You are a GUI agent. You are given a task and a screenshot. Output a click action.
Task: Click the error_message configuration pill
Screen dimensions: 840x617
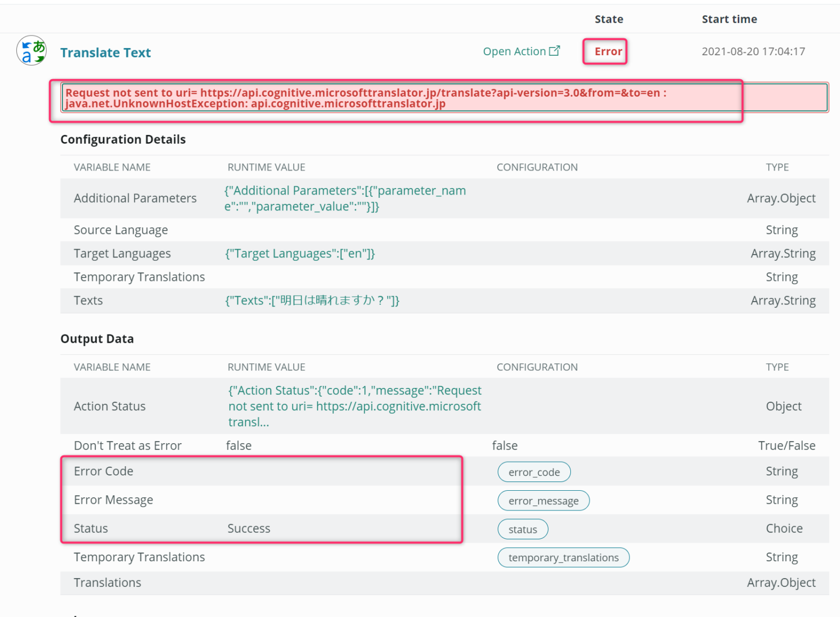[x=543, y=500]
